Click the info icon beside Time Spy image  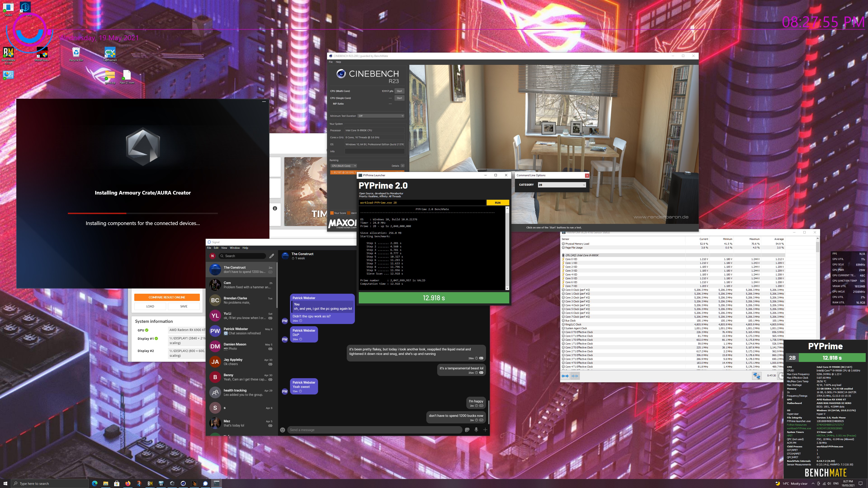(275, 209)
